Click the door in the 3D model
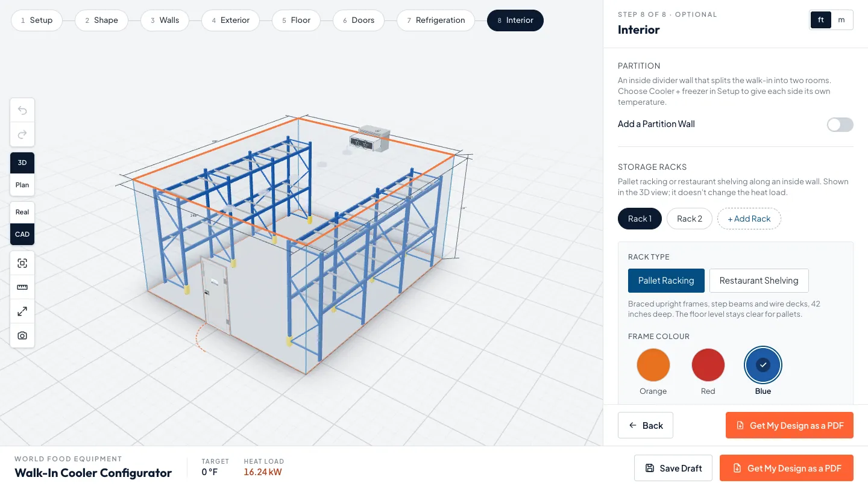The image size is (868, 489). click(216, 295)
